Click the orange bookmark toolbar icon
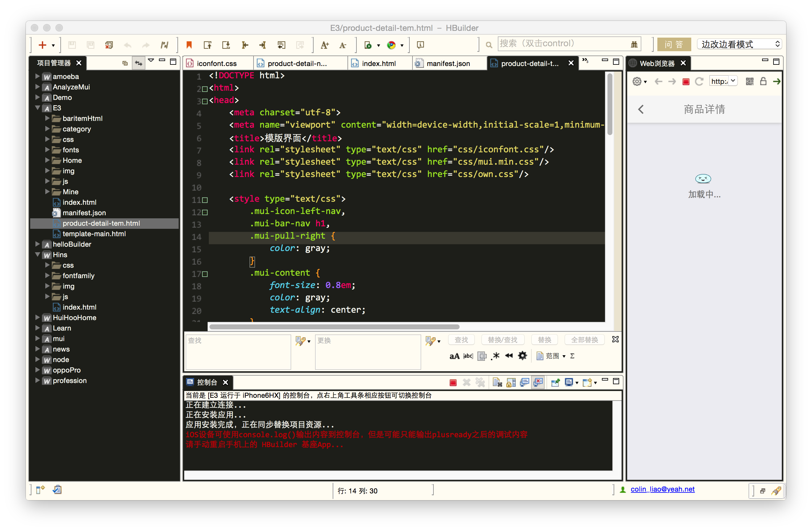The height and width of the screenshot is (531, 812). tap(189, 45)
